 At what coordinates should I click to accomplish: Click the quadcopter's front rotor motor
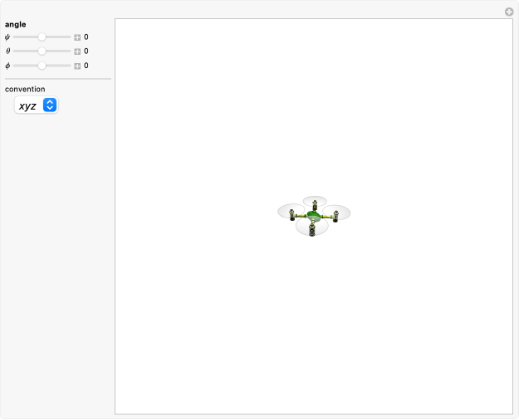point(312,229)
